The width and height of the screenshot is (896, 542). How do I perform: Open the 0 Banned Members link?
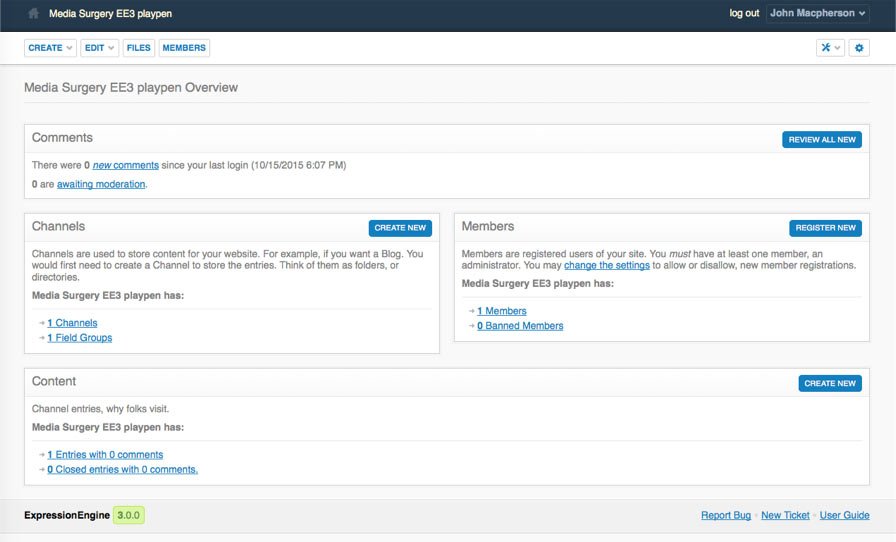click(x=520, y=326)
